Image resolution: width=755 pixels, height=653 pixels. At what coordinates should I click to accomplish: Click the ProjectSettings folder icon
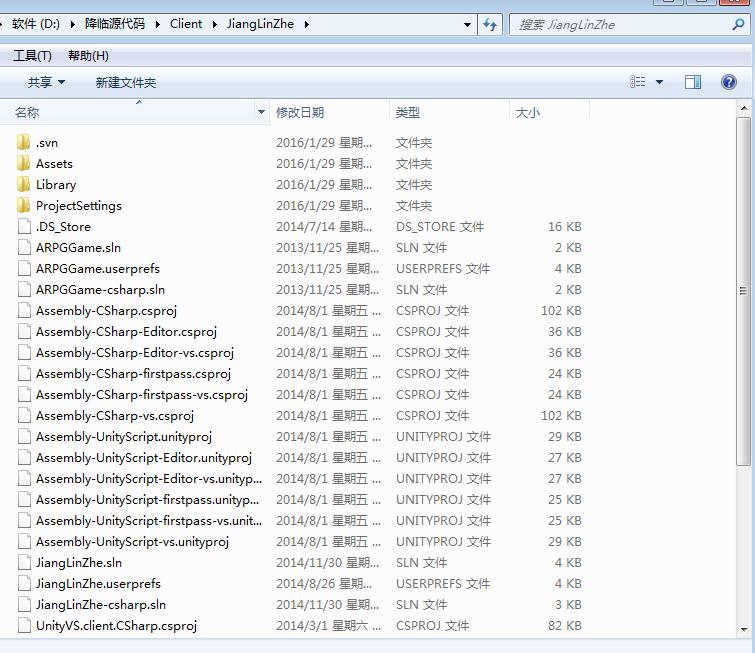click(24, 206)
